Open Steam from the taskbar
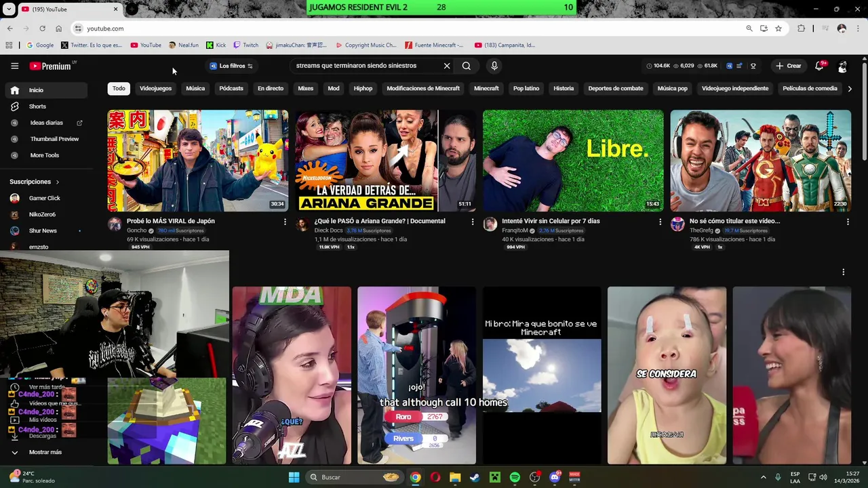 coord(475,477)
